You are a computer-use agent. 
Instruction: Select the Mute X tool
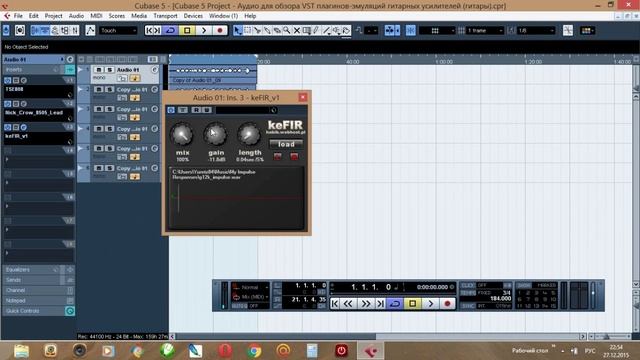click(x=297, y=31)
